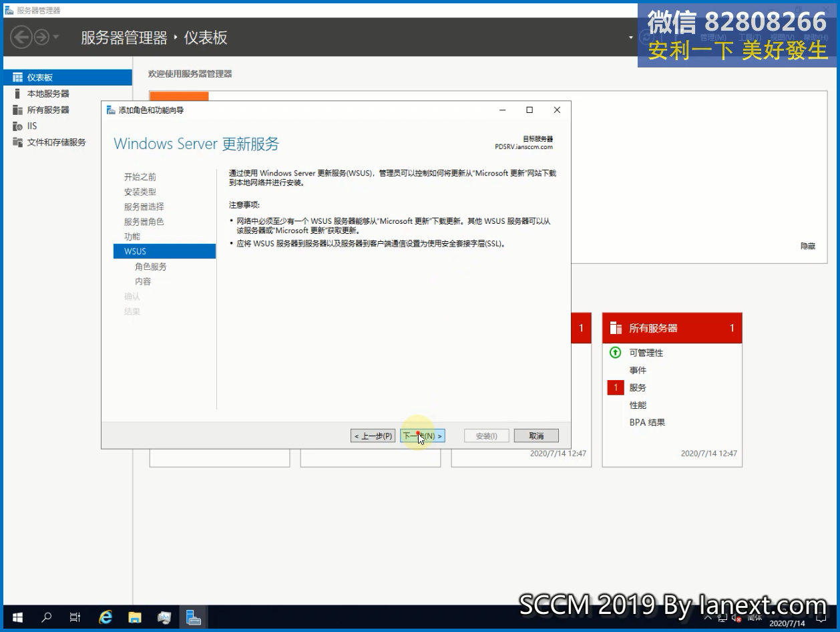The image size is (840, 632).
Task: Open 可管理性 in the 所有服务器 tile
Action: point(646,353)
